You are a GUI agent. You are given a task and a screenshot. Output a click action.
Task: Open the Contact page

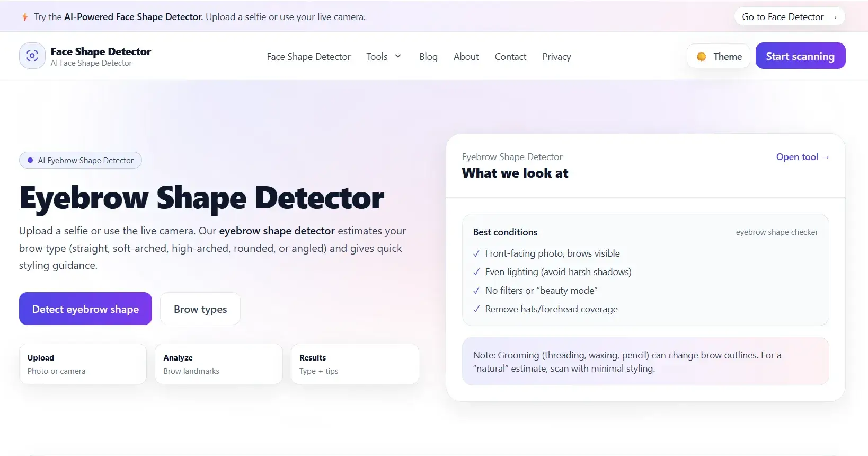click(x=510, y=57)
